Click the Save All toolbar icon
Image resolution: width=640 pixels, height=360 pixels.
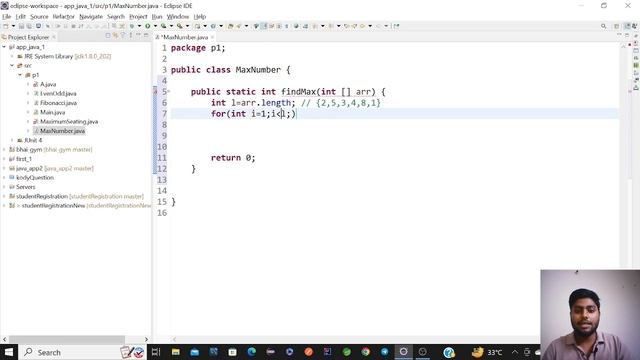[x=29, y=26]
